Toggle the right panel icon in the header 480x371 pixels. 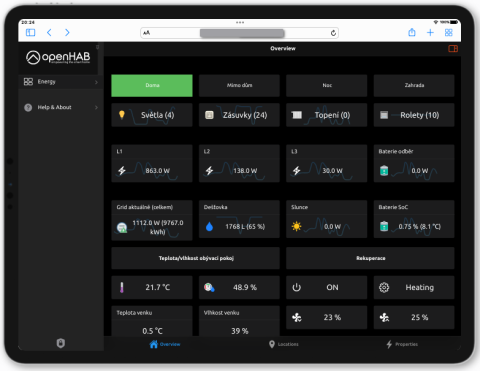tap(453, 49)
